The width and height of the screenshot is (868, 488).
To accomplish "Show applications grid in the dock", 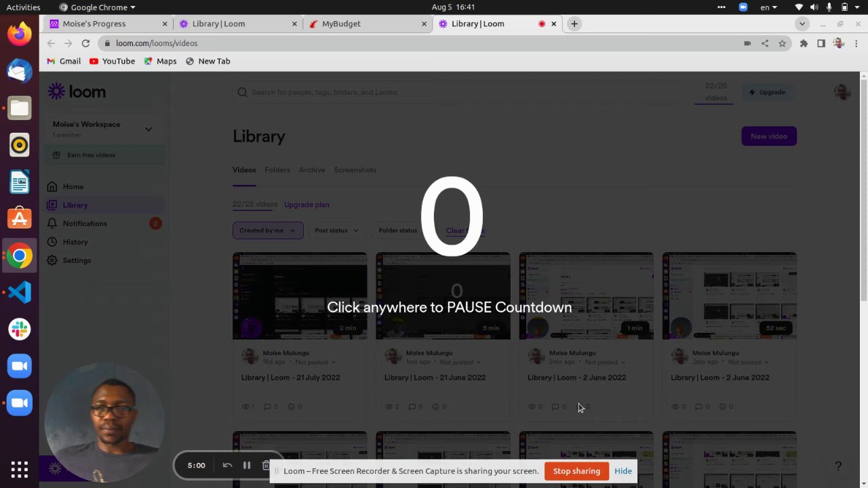I will pyautogui.click(x=20, y=469).
